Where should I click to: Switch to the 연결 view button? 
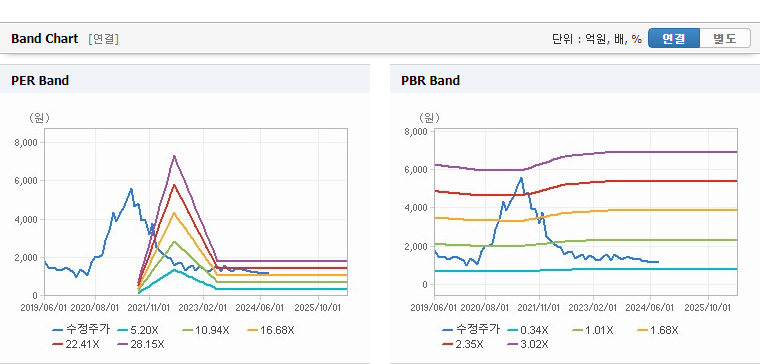674,38
